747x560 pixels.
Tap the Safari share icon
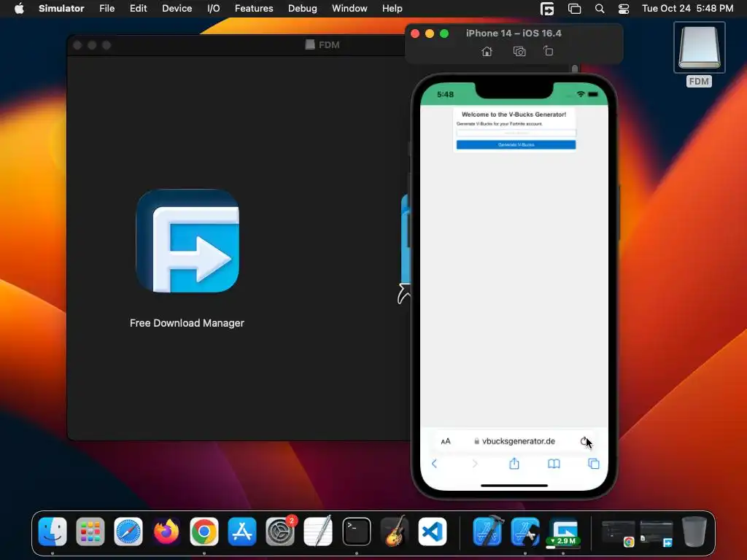pyautogui.click(x=514, y=463)
